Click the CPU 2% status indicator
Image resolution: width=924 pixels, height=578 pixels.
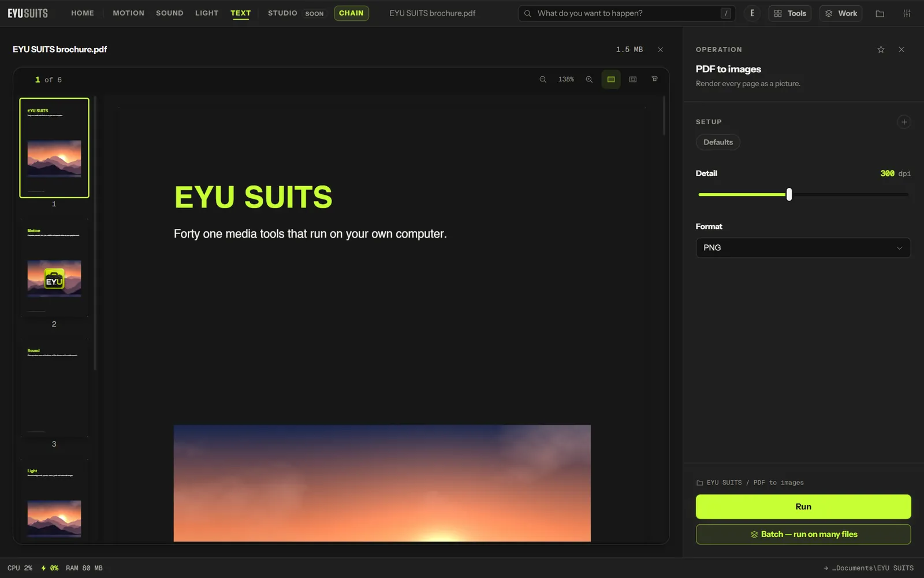pos(20,568)
